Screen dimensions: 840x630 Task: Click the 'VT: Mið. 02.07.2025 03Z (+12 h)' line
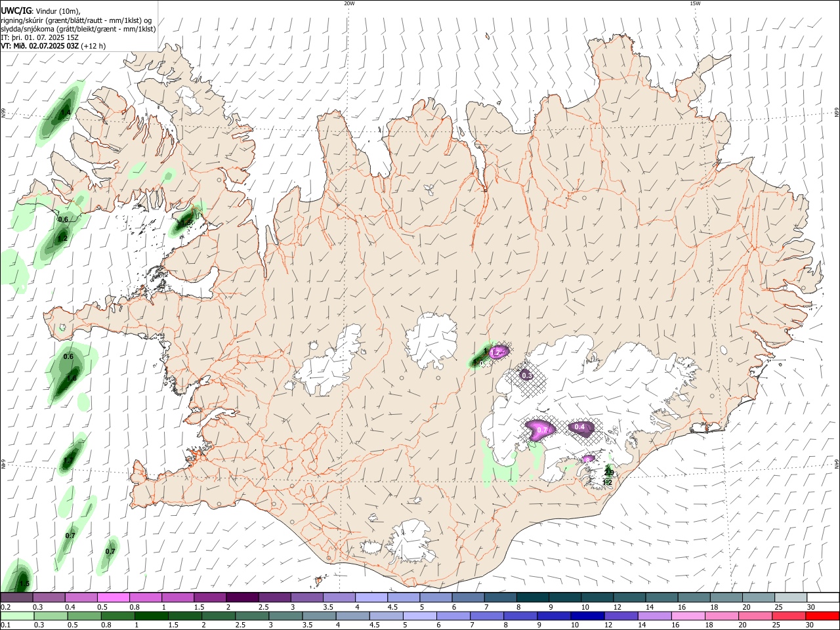coord(53,46)
